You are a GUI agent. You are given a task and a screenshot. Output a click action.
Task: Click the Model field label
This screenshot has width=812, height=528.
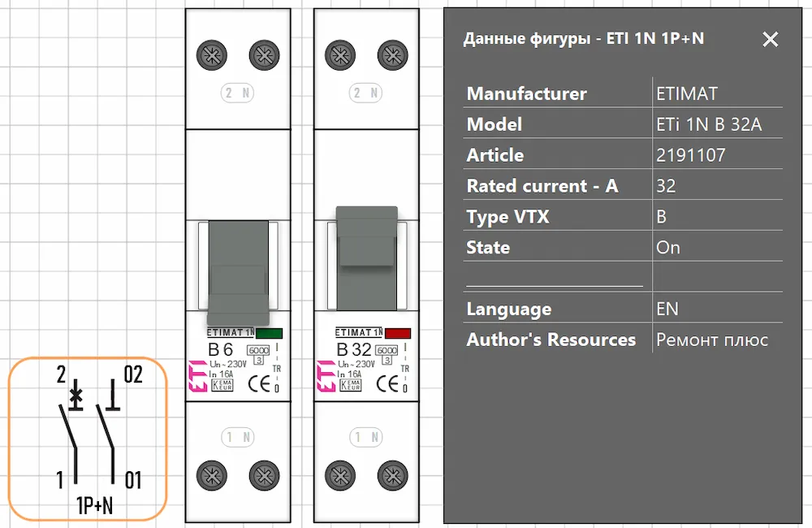[494, 124]
